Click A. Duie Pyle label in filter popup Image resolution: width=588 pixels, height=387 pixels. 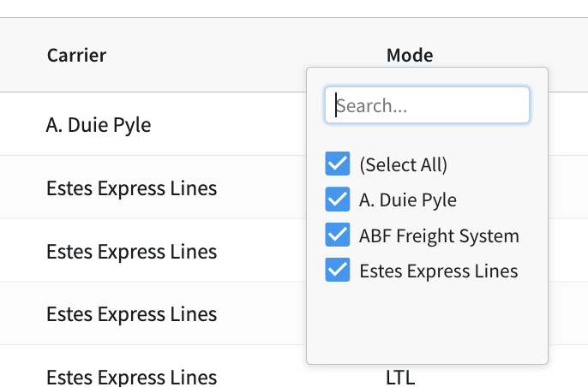[x=408, y=200]
